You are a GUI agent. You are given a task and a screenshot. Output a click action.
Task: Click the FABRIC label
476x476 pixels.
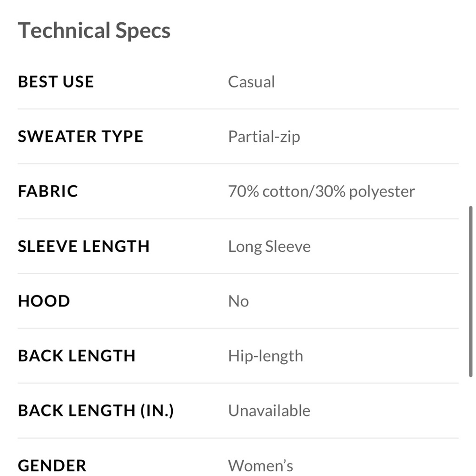48,191
